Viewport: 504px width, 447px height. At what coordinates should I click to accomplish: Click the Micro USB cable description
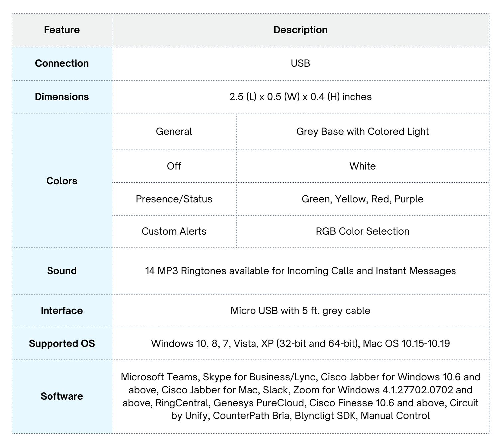(300, 311)
